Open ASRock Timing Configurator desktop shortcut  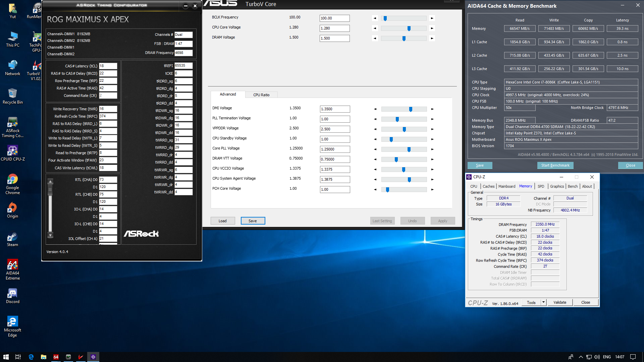click(x=13, y=127)
